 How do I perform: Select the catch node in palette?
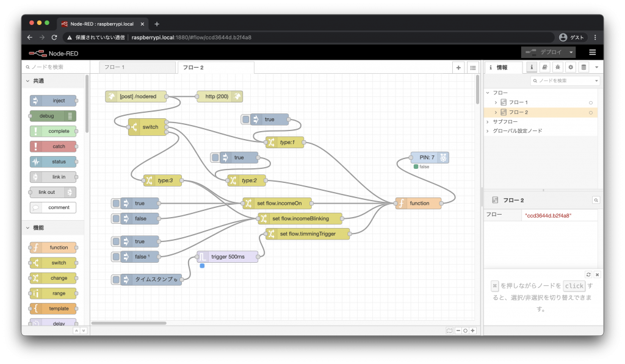53,146
